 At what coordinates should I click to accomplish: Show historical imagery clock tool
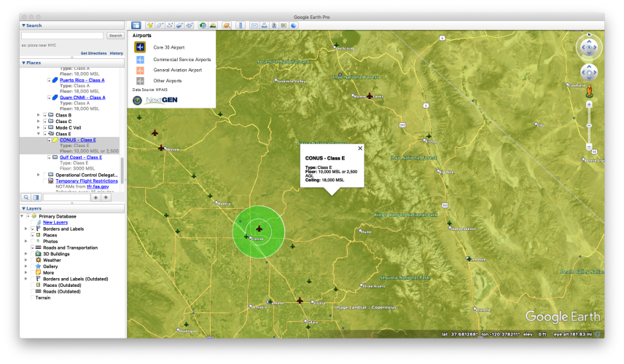pyautogui.click(x=203, y=25)
